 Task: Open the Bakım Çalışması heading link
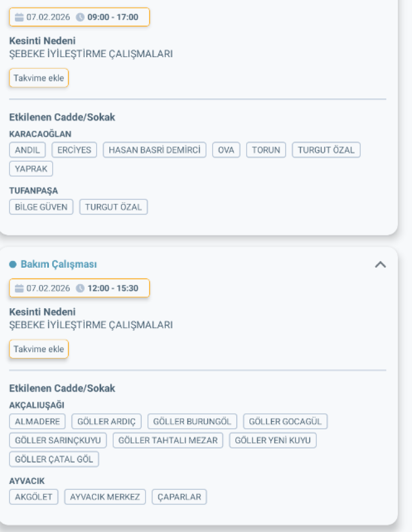[58, 264]
